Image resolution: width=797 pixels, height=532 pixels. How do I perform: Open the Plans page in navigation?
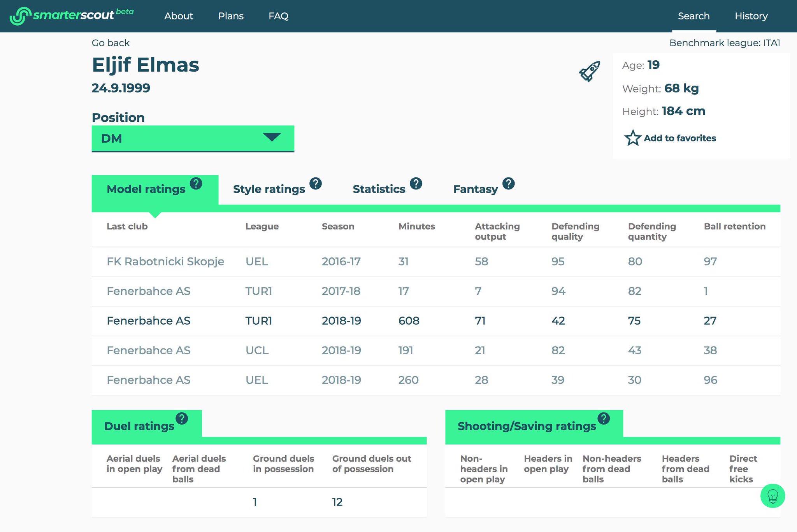[231, 16]
